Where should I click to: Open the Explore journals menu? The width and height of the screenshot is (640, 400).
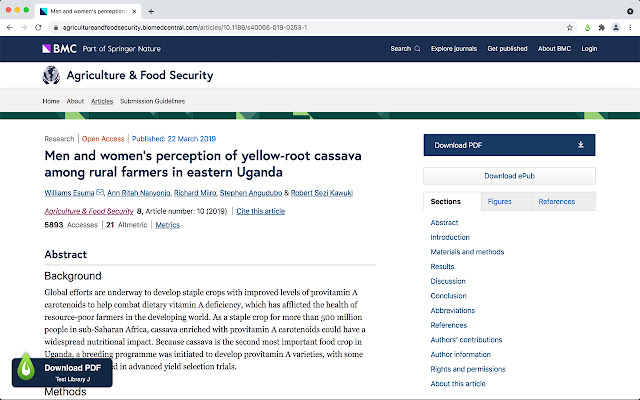pyautogui.click(x=453, y=48)
